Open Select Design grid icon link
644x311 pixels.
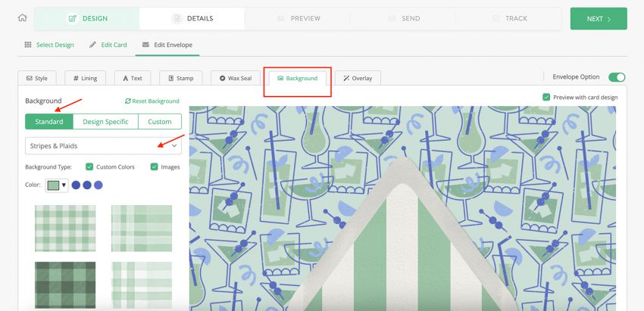(28, 45)
